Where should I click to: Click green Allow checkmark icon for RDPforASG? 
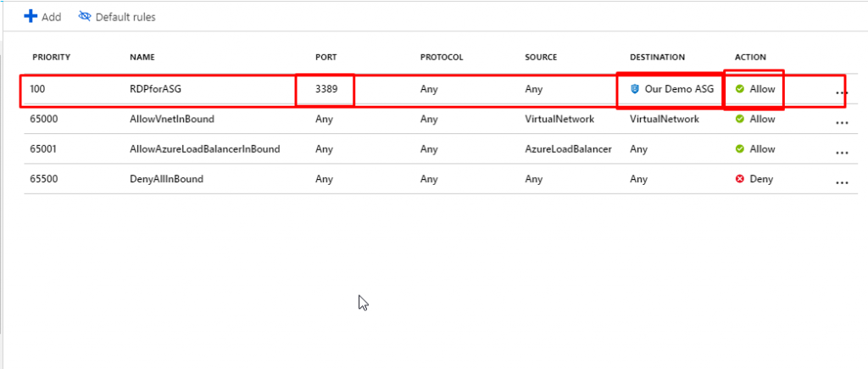[740, 89]
